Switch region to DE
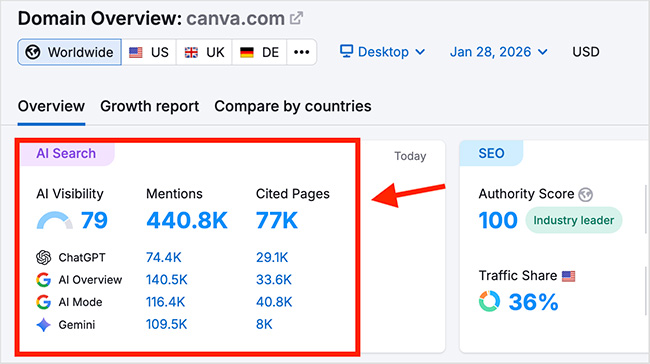 [x=260, y=52]
